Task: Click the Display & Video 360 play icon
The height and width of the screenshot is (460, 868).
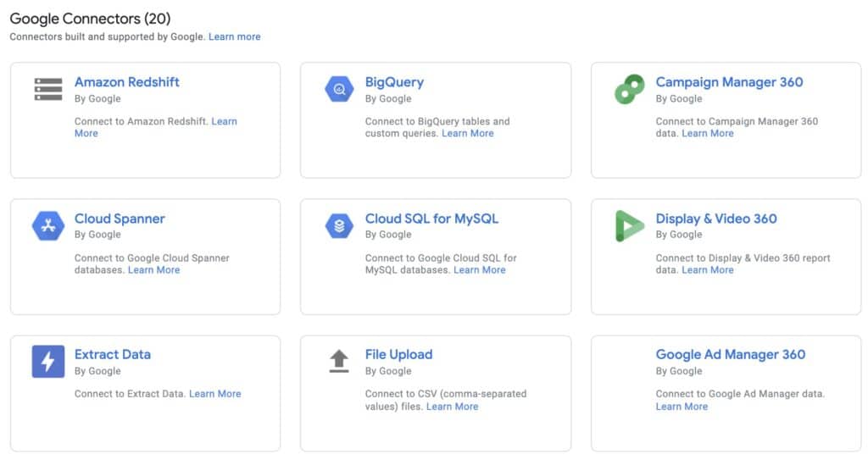Action: [x=629, y=226]
